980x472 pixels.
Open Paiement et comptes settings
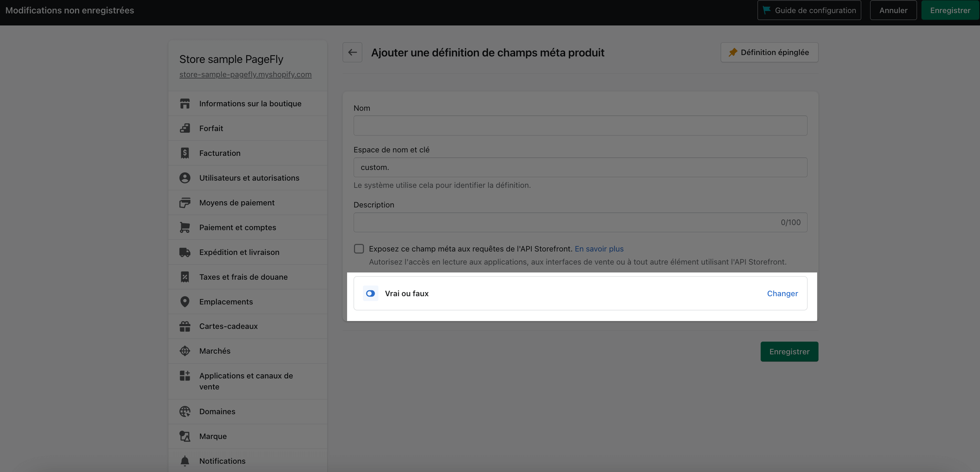(248, 227)
